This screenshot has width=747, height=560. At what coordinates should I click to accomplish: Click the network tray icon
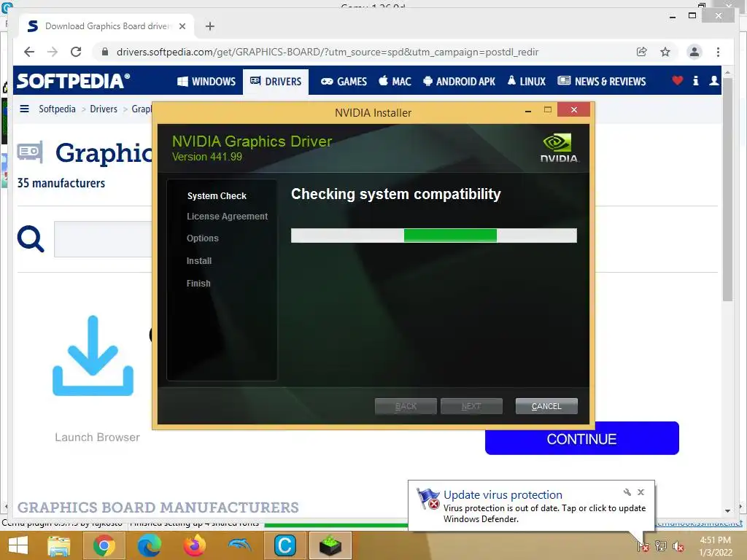pos(661,546)
